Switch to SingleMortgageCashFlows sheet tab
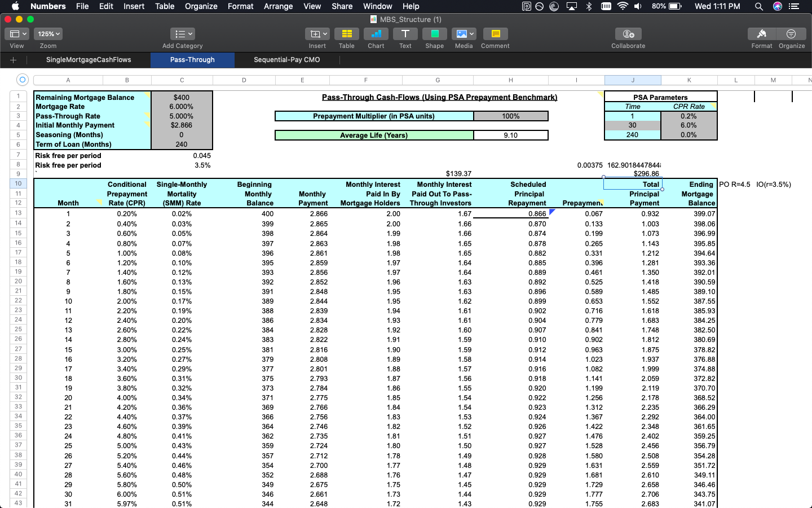812x508 pixels. point(89,60)
